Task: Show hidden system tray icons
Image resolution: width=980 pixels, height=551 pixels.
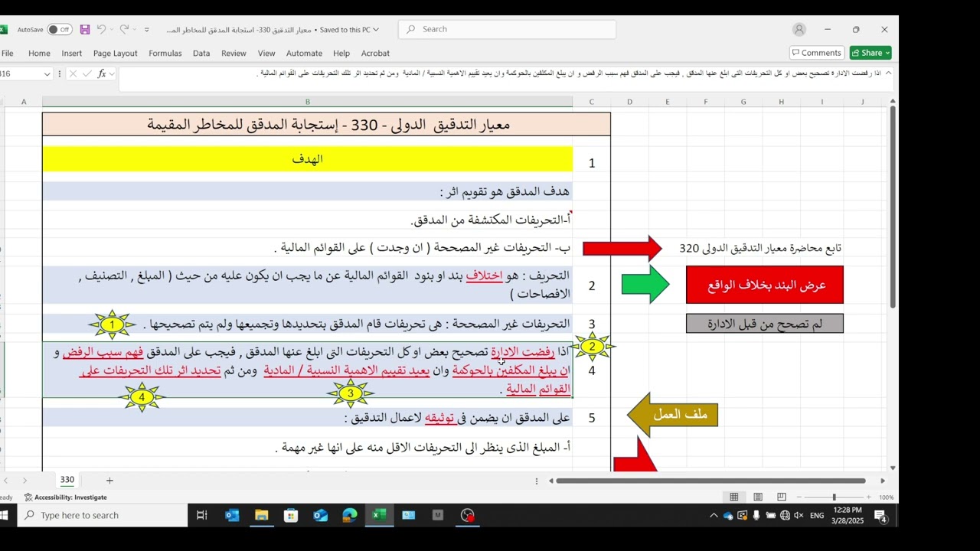Action: point(714,515)
